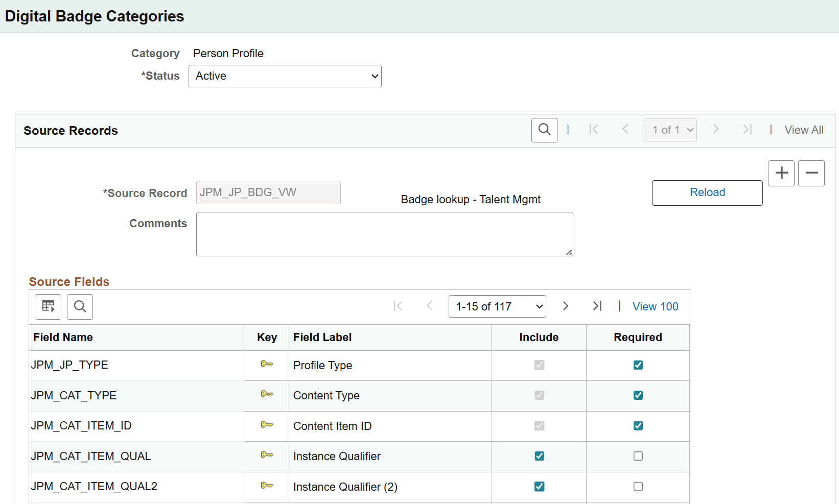Go to next Source Records row
This screenshot has width=839, height=504.
click(716, 130)
